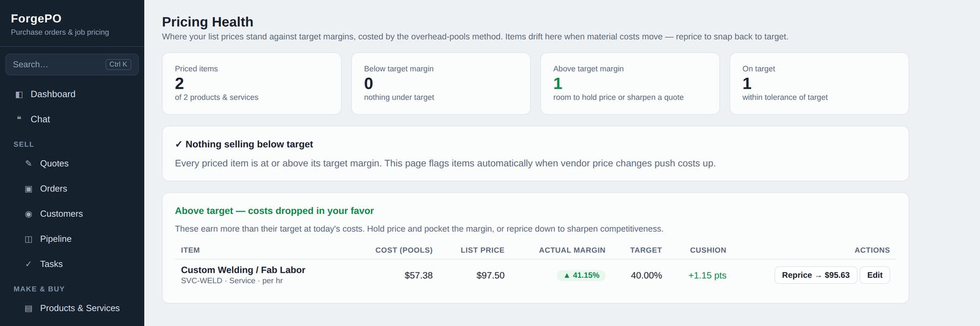Open the Dashboard page
The height and width of the screenshot is (326, 980).
coord(72,94)
